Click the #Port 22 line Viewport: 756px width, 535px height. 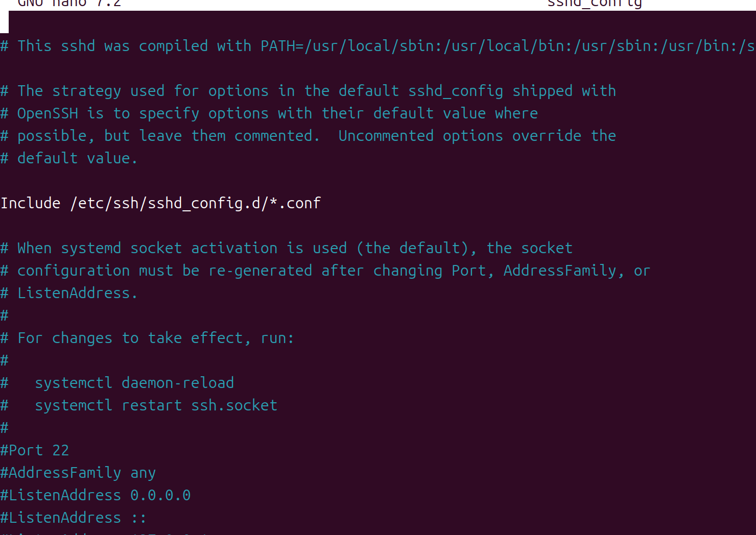pos(35,450)
